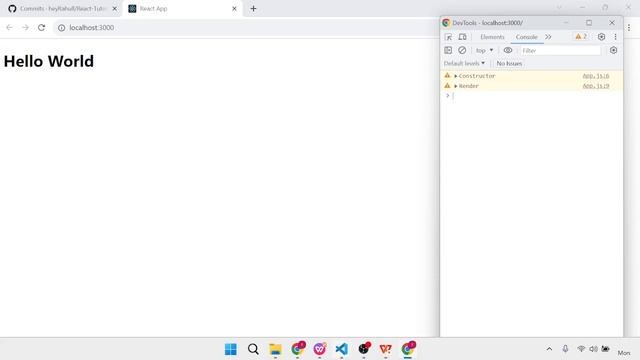This screenshot has width=640, height=360.
Task: Open the Wi-Fi network tray icon
Action: point(581,349)
